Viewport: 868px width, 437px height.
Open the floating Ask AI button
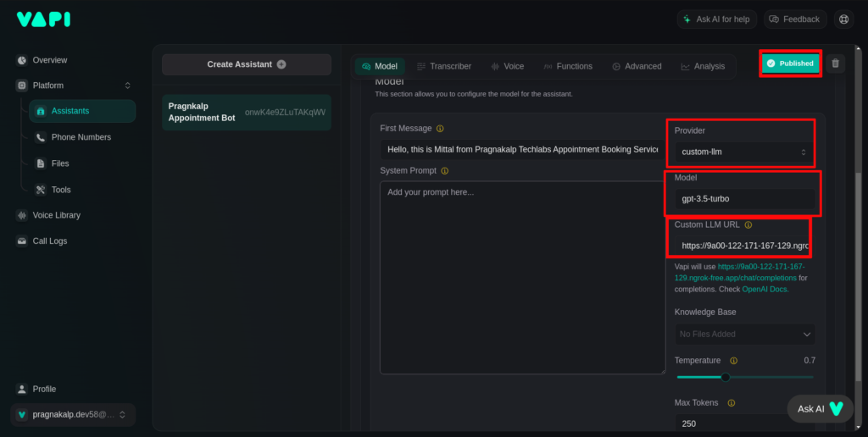coord(821,409)
